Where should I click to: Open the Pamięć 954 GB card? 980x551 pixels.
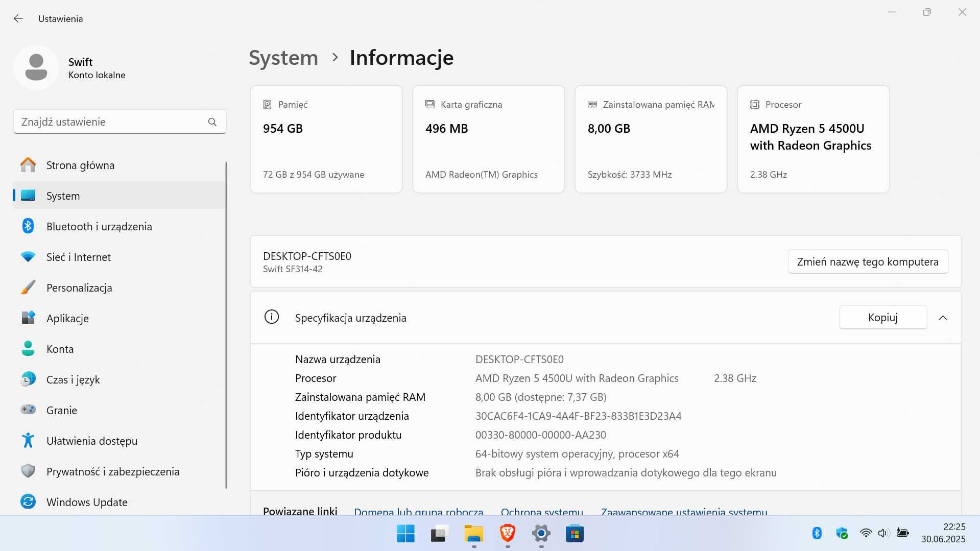point(326,139)
